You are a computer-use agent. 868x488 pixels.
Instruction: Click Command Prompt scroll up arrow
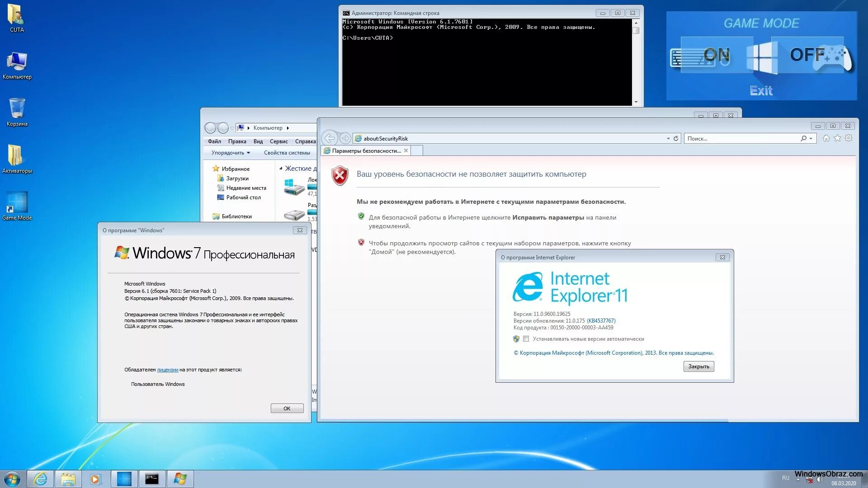coord(636,23)
